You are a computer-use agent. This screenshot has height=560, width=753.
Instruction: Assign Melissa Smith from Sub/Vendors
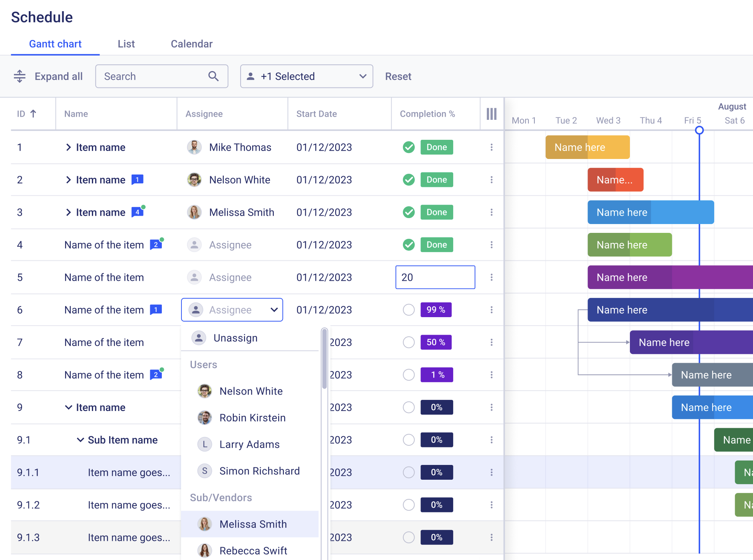(250, 524)
